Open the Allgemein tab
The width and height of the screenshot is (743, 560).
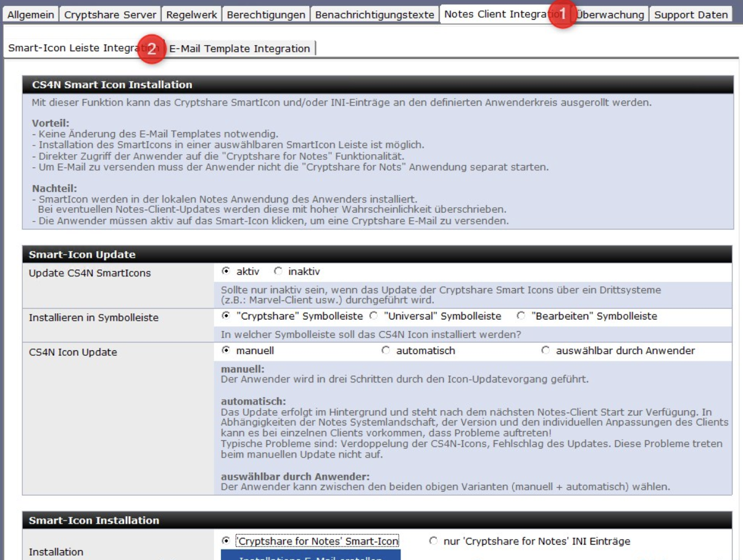[31, 14]
